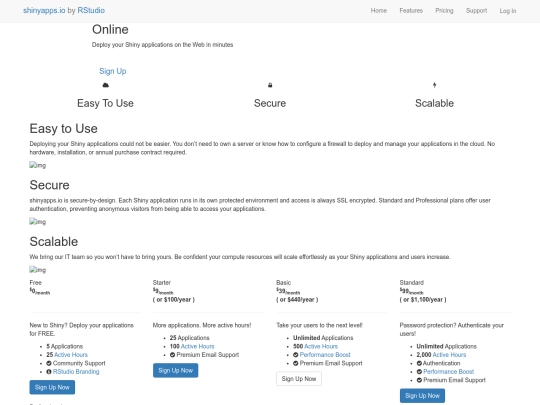Click the RStudio brand link
The width and height of the screenshot is (540, 405).
pos(91,10)
